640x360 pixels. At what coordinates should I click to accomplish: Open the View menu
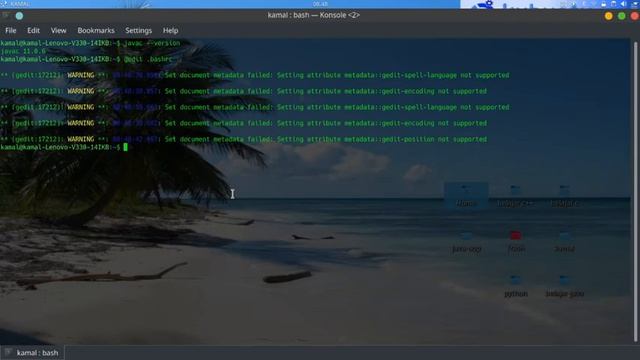click(x=58, y=31)
